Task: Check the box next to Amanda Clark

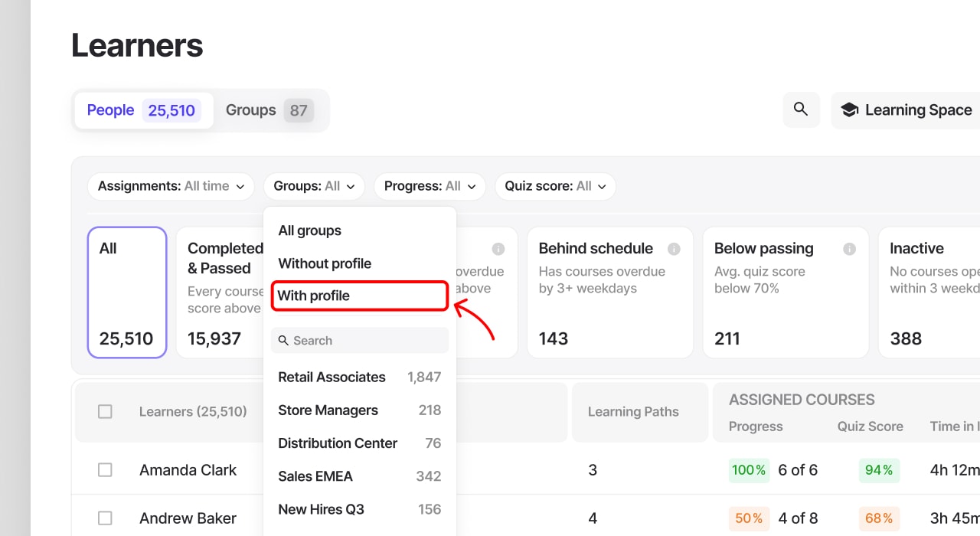Action: tap(105, 470)
